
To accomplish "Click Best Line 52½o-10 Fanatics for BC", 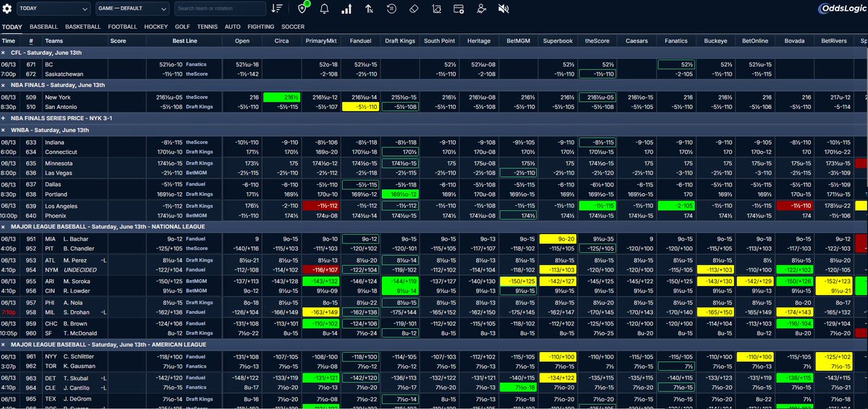I will 183,64.
